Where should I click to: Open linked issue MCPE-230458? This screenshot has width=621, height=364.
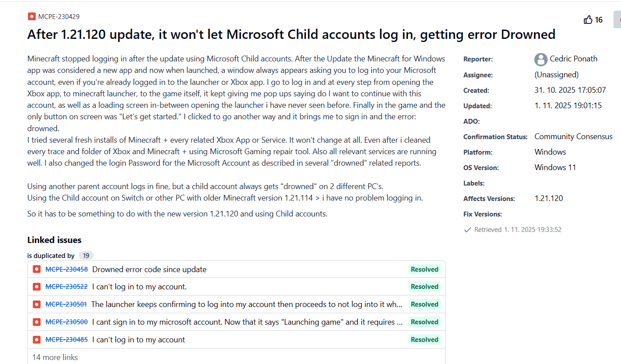point(66,269)
